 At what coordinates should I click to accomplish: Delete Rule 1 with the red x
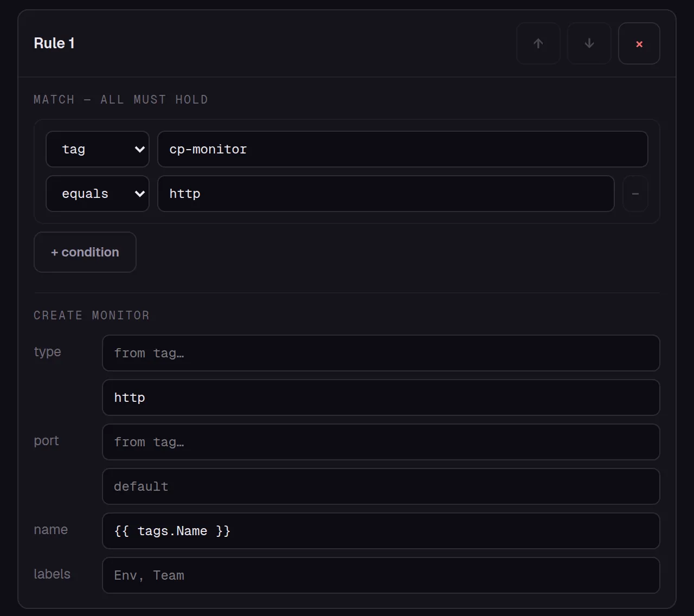639,43
